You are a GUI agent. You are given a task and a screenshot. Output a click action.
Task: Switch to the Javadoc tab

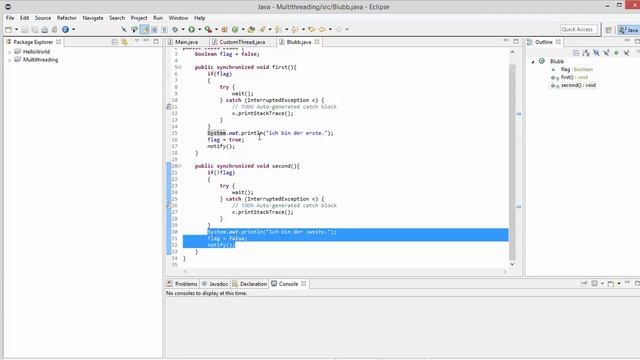[215, 284]
